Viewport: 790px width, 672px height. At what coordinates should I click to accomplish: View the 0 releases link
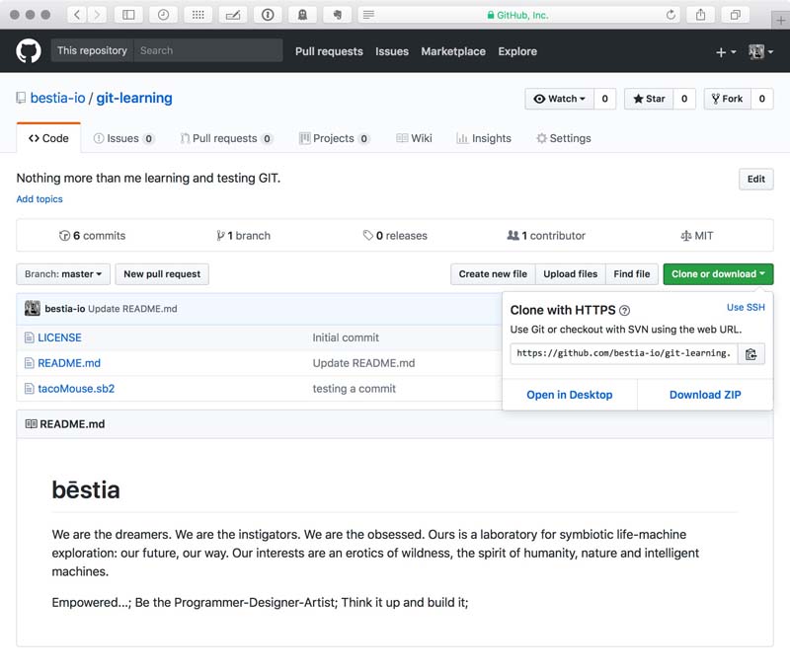[395, 236]
